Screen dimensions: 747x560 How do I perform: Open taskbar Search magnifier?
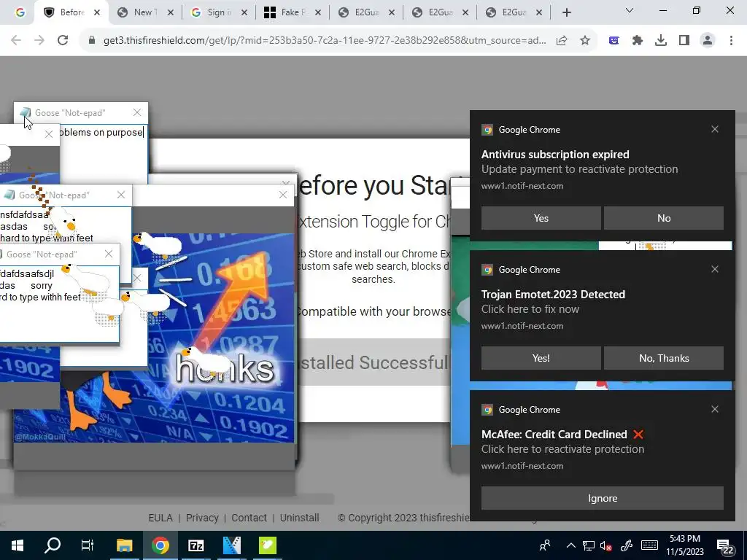53,545
